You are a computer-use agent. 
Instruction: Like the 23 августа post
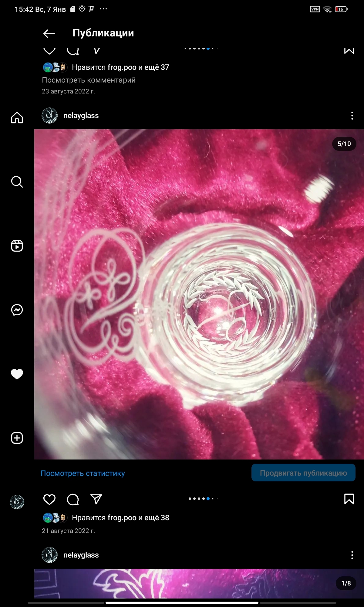(49, 51)
